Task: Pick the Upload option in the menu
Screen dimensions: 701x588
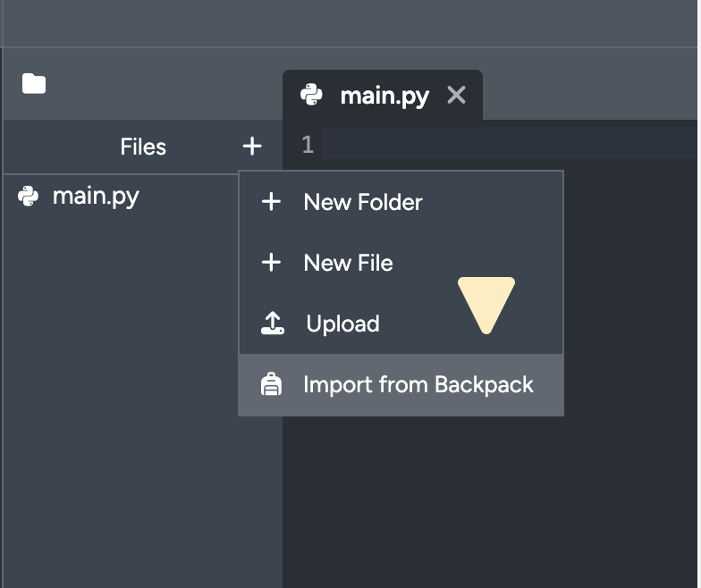Action: [x=342, y=323]
